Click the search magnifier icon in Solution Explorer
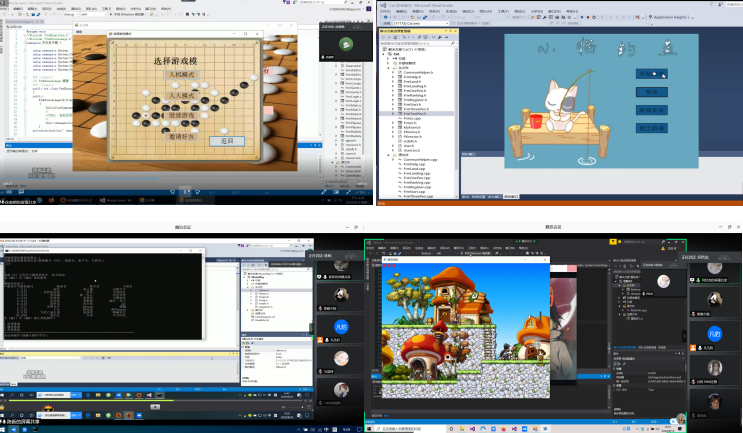Viewport: 743px width, 433px height. pyautogui.click(x=453, y=43)
